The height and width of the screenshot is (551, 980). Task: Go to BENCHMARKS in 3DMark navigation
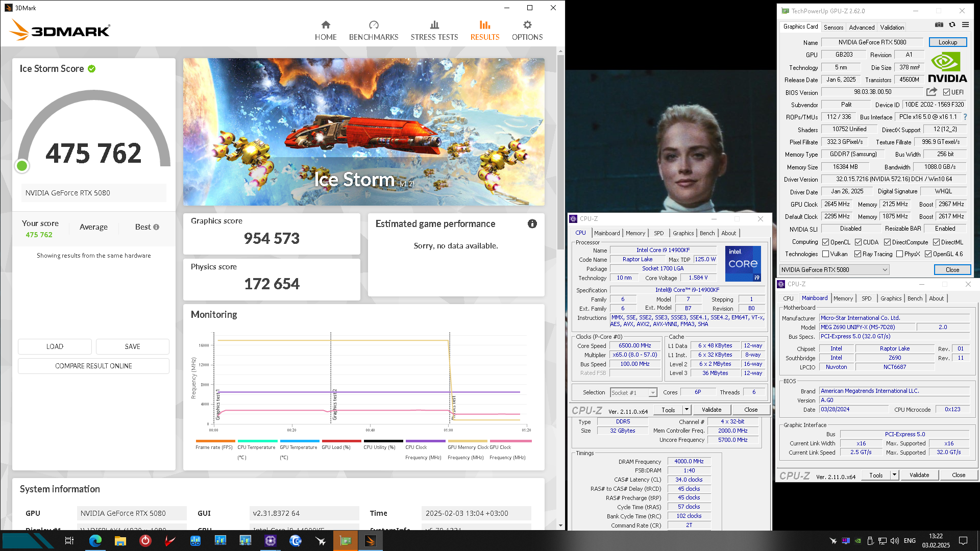click(374, 31)
